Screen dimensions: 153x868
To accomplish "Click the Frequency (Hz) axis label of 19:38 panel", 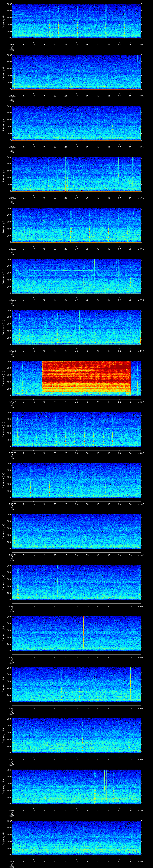I will point(3,378).
